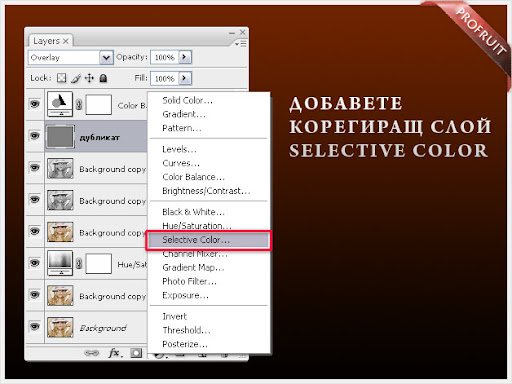
Task: Click the Fill 100% input field
Action: (x=165, y=78)
